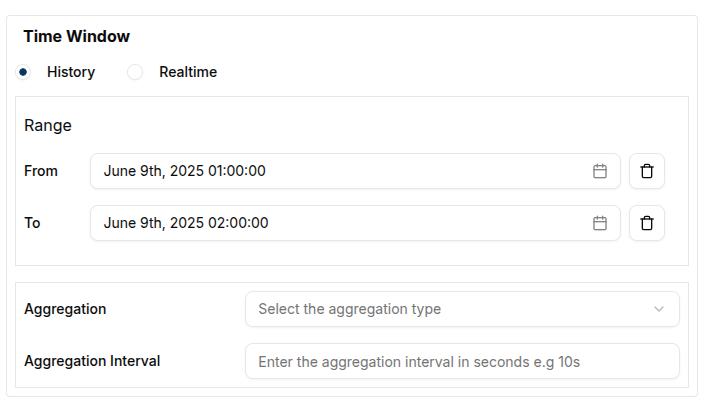Open the To date picker field
711x407 pixels.
(340, 223)
